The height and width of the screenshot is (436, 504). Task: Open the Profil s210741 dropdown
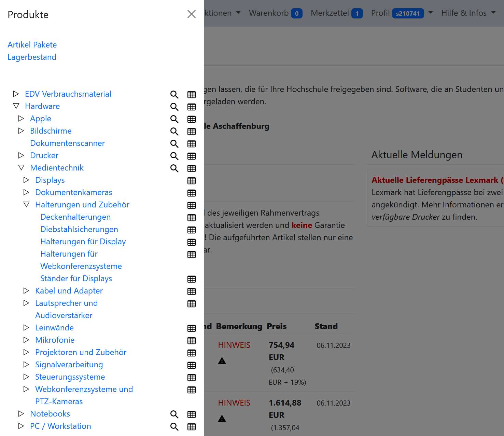click(x=402, y=13)
